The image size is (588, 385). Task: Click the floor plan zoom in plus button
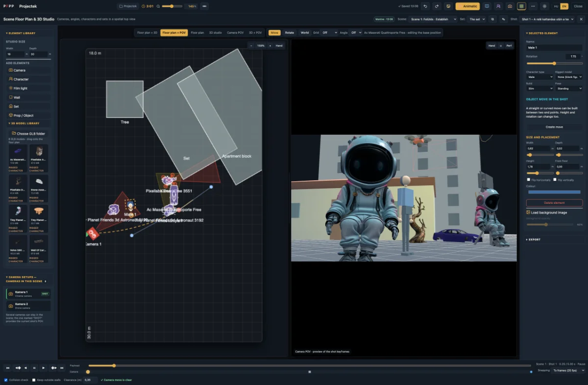tap(270, 46)
